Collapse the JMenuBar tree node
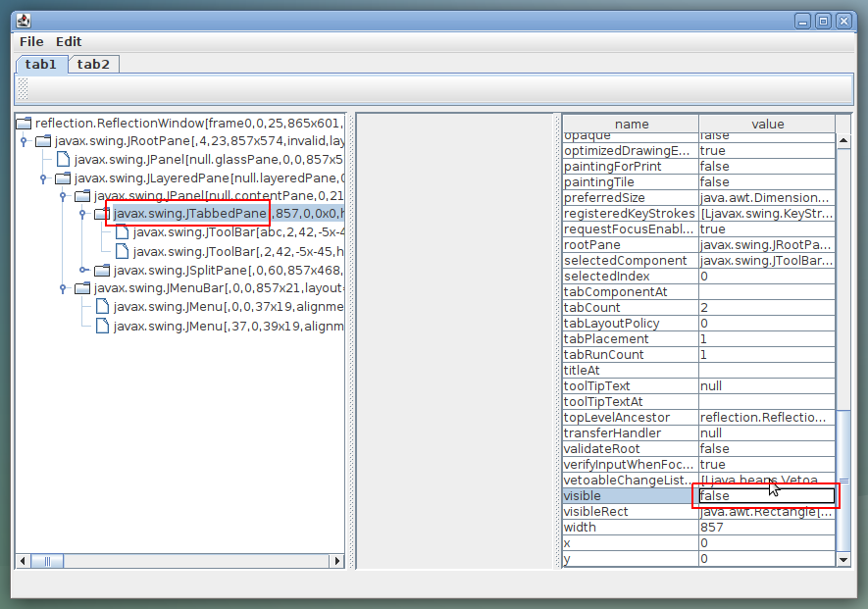The image size is (868, 609). pos(63,288)
